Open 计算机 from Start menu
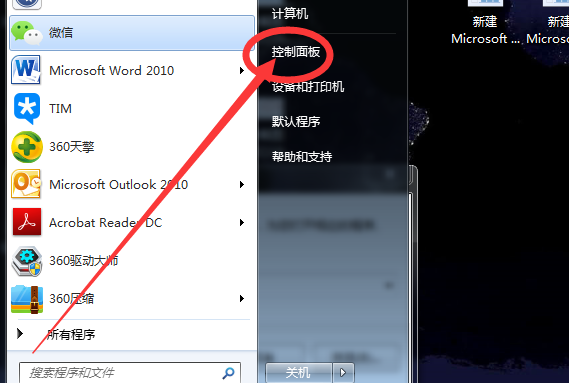 pyautogui.click(x=290, y=14)
